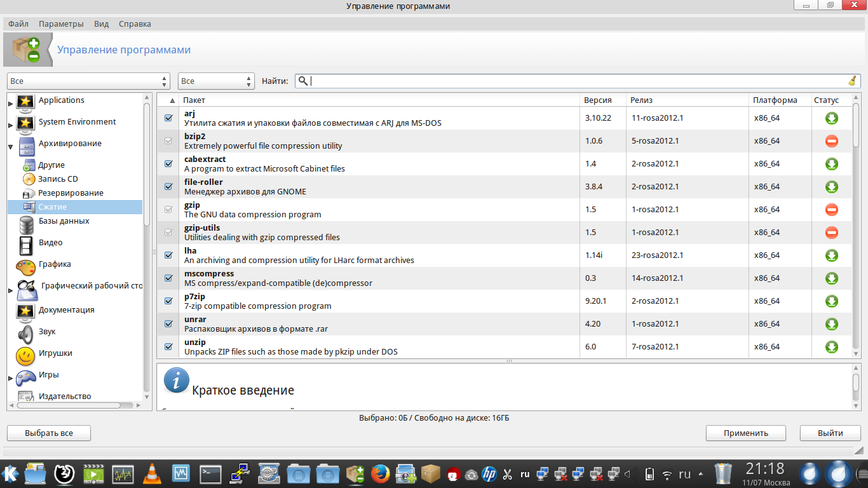The height and width of the screenshot is (488, 868).
Task: Click the Выбрать все button
Action: point(49,433)
